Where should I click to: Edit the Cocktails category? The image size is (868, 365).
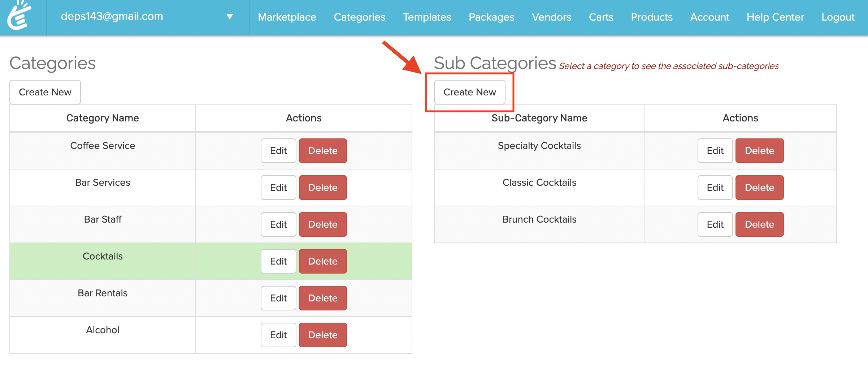278,261
